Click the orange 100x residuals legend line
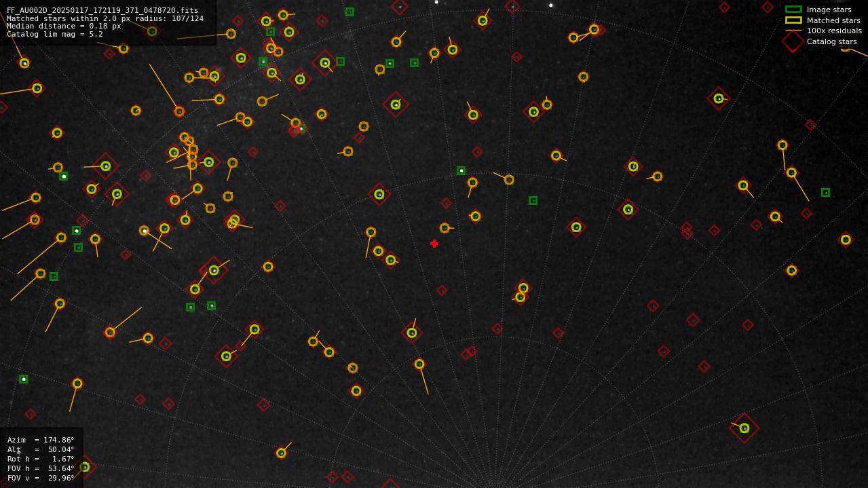 click(793, 31)
